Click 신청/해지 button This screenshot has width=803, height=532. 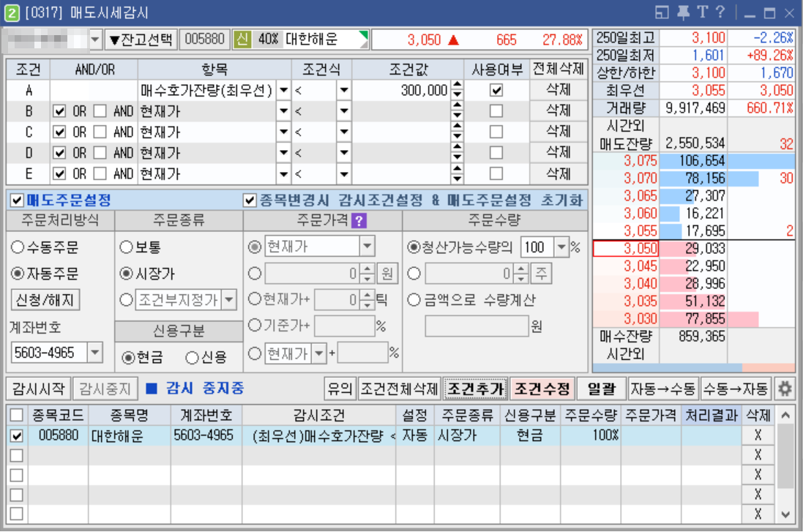tap(45, 299)
